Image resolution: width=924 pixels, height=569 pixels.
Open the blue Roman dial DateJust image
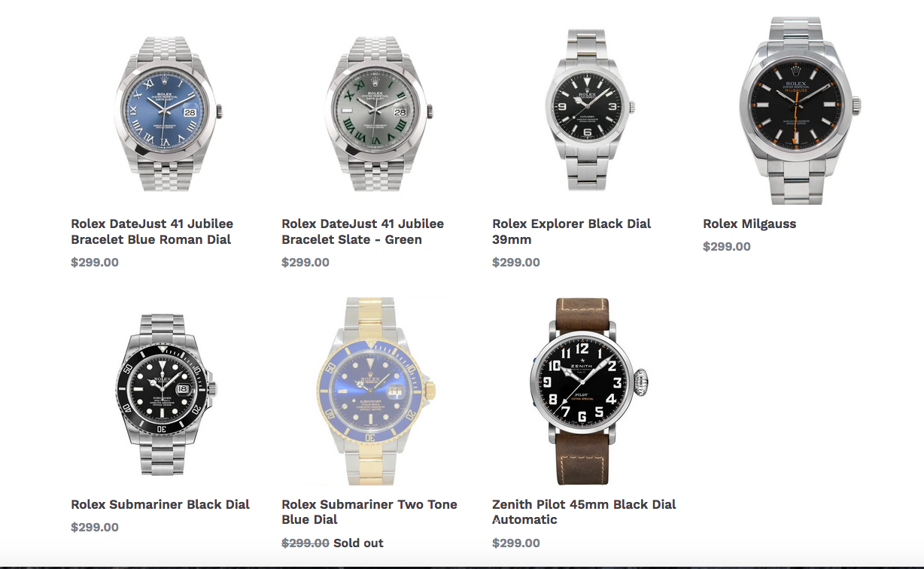(x=169, y=110)
